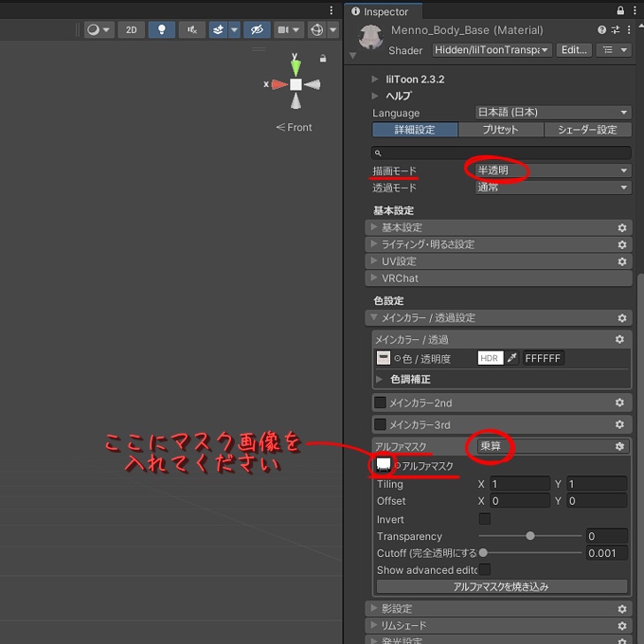The image size is (644, 644).
Task: Open the Shader dropdown Hidden/lilToonTranspa
Action: (x=492, y=50)
